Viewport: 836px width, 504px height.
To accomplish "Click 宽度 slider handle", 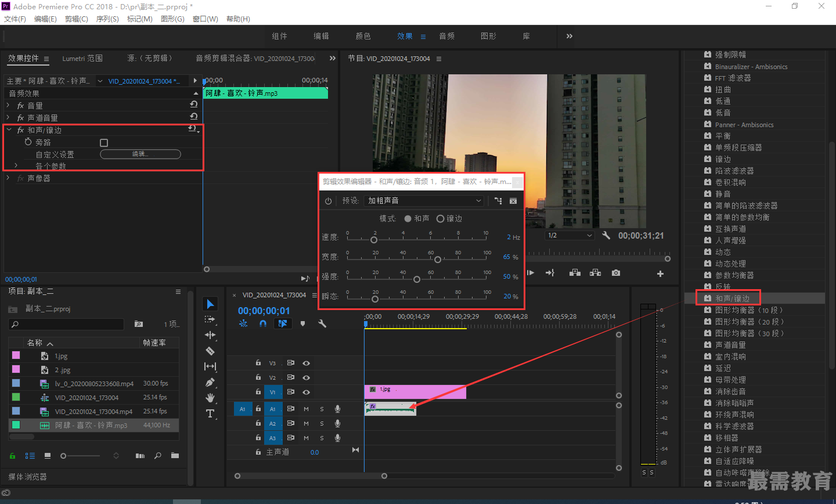I will 438,260.
